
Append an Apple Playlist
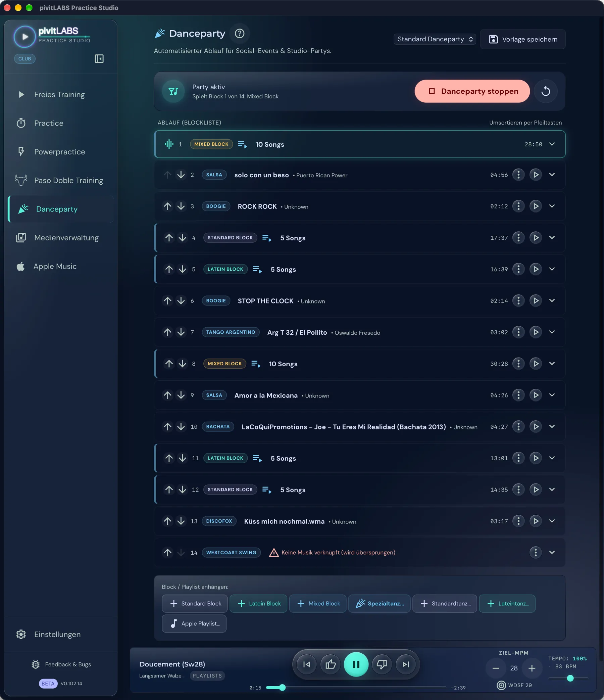[x=194, y=624]
